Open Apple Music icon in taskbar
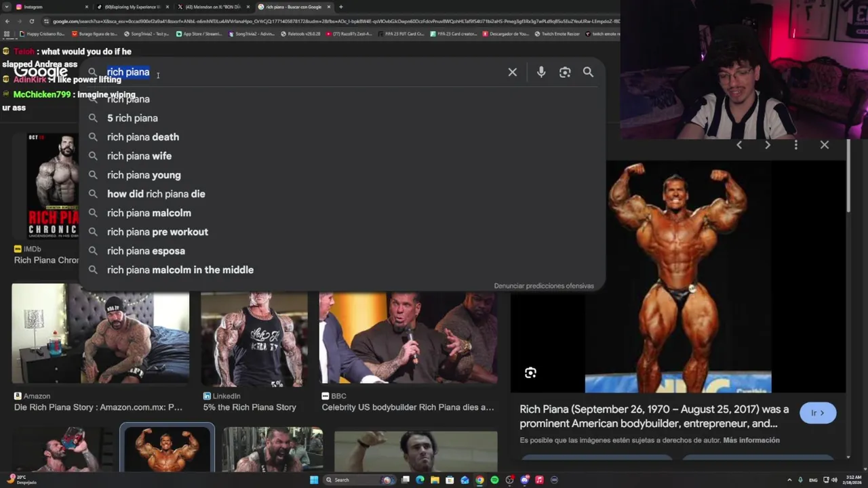 pyautogui.click(x=539, y=480)
